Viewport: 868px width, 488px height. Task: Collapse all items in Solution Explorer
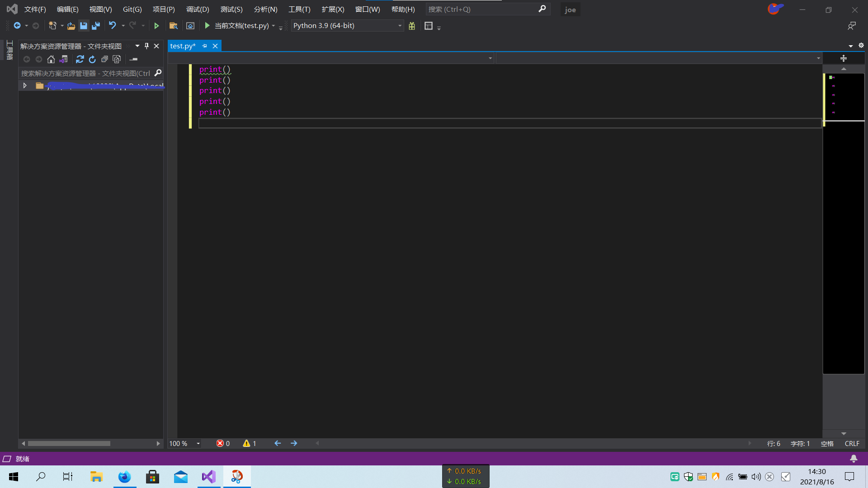[x=104, y=59]
